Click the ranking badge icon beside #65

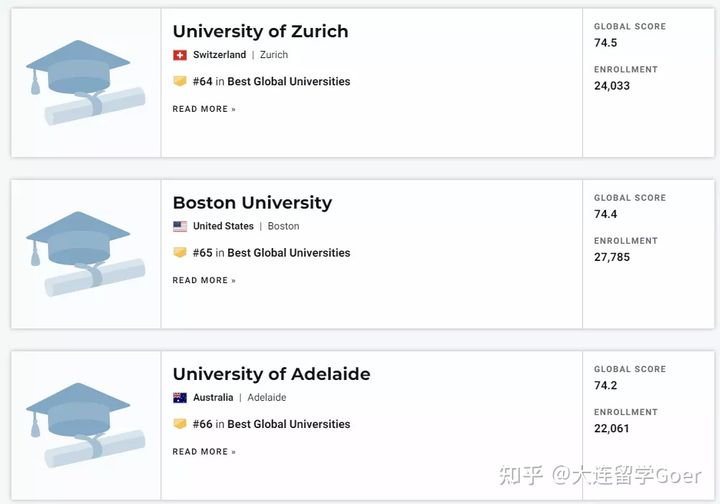[x=180, y=252]
